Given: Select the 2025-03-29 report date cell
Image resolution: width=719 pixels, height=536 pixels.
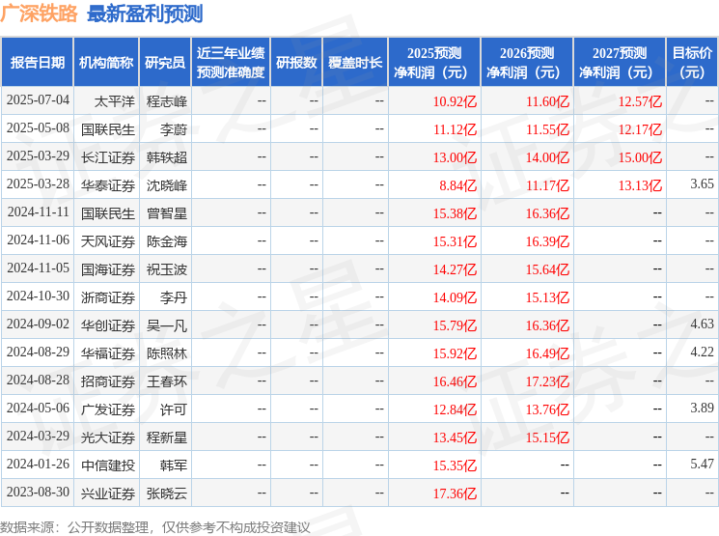Looking at the screenshot, I should point(38,156).
